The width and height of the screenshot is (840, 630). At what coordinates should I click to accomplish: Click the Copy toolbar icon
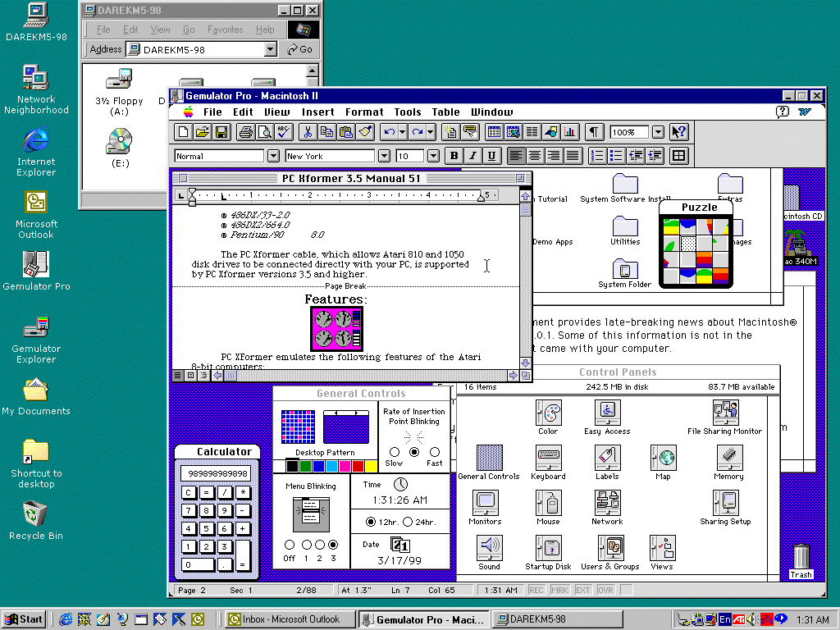[x=326, y=132]
